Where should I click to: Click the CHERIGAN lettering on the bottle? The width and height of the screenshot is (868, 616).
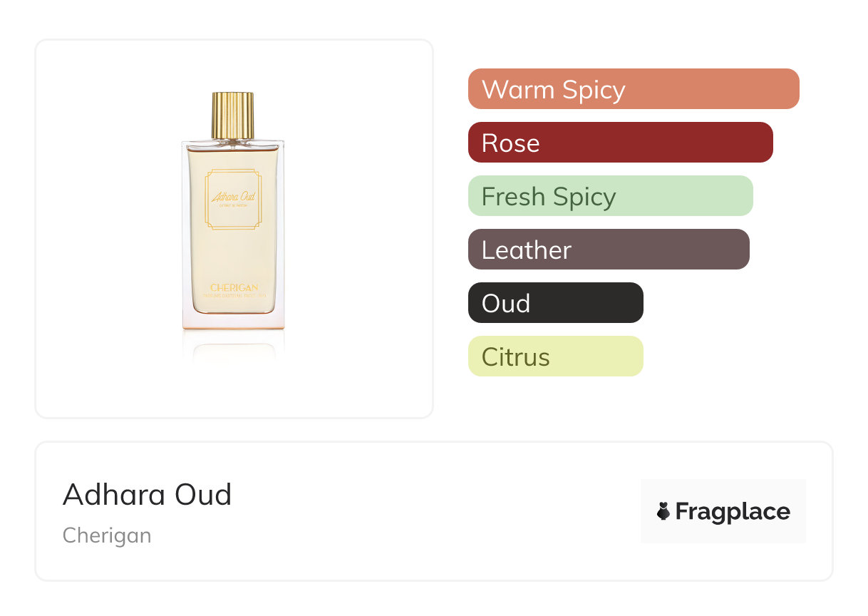pos(234,287)
